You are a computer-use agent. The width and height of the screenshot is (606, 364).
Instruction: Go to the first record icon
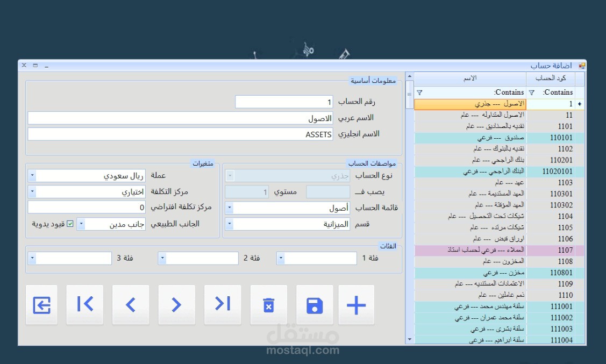click(x=84, y=305)
